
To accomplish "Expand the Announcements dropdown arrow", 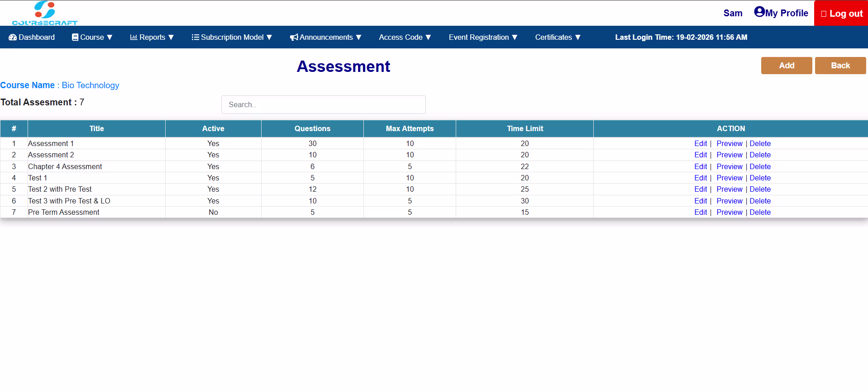I will coord(359,38).
